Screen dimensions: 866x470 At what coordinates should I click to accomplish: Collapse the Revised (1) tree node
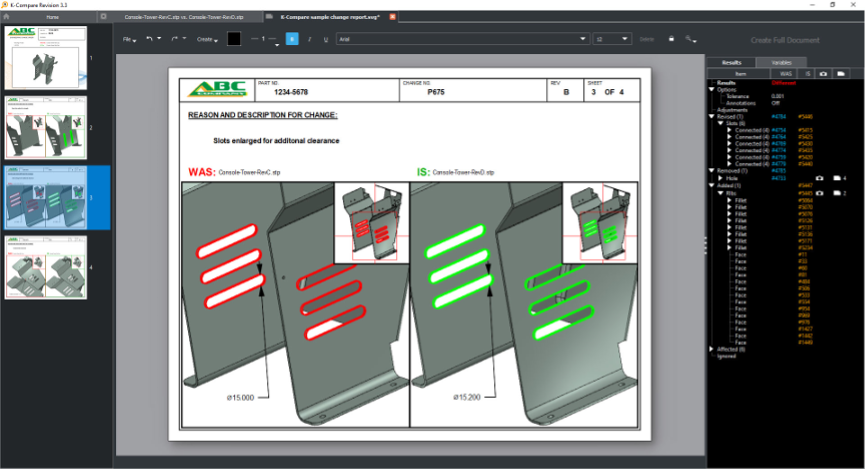712,116
